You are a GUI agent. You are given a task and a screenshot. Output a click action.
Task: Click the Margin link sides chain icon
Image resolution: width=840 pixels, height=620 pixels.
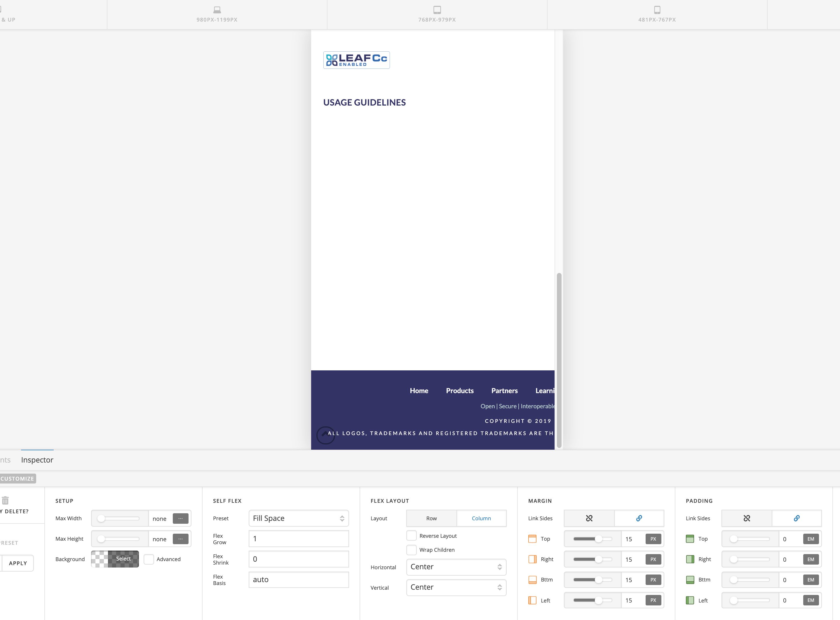pos(639,518)
